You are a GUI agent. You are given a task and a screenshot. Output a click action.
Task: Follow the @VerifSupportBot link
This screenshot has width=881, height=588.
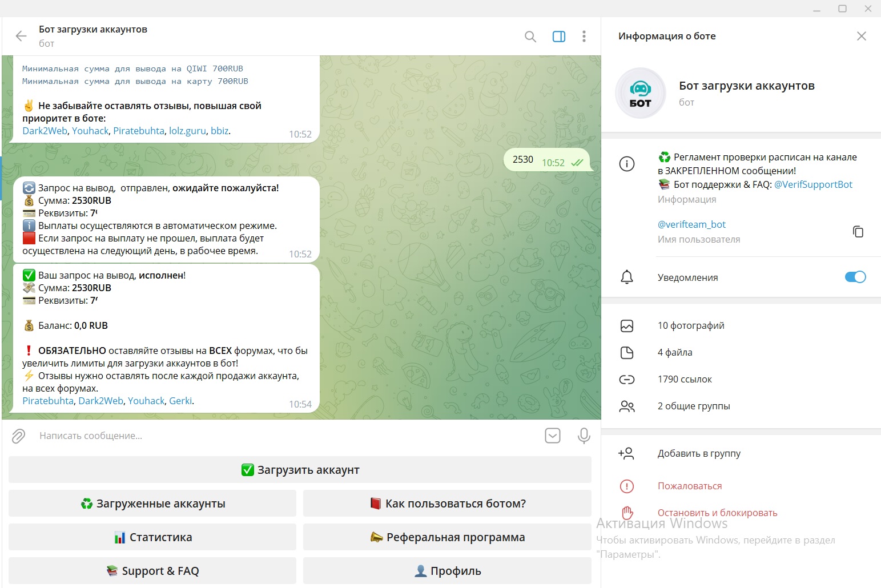tap(812, 184)
